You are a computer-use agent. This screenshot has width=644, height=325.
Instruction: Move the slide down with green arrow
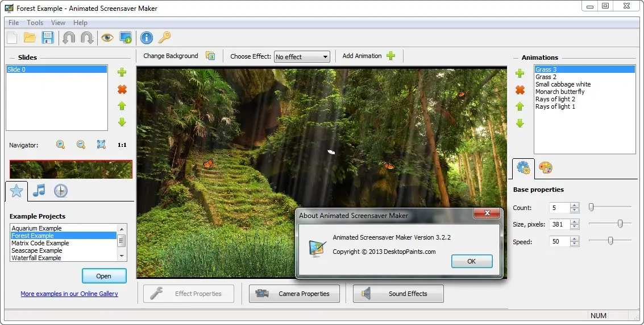pos(122,122)
